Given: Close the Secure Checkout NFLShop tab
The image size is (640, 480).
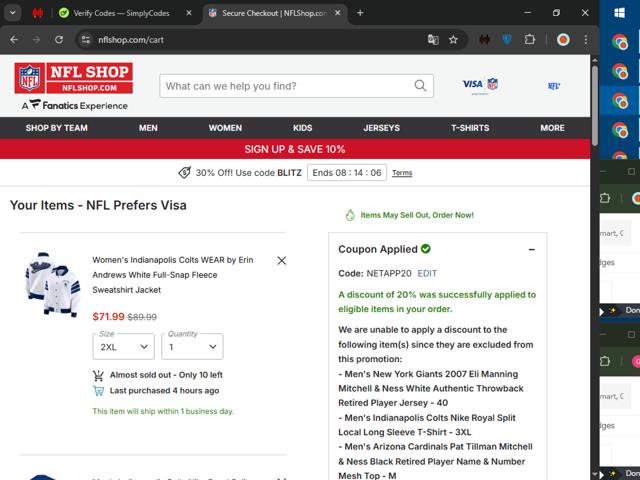Looking at the screenshot, I should (x=338, y=13).
